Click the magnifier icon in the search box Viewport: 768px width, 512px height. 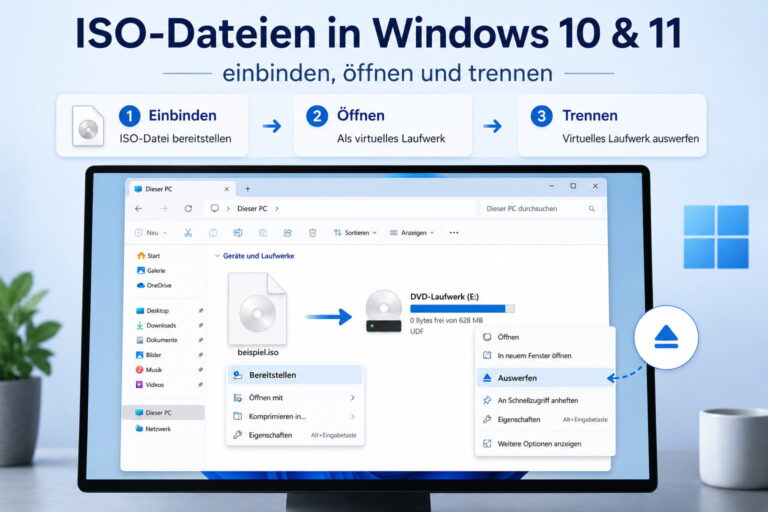pyautogui.click(x=592, y=209)
